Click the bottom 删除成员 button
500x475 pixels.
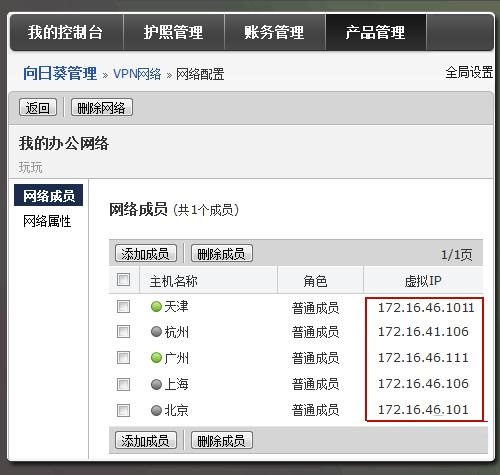(222, 441)
